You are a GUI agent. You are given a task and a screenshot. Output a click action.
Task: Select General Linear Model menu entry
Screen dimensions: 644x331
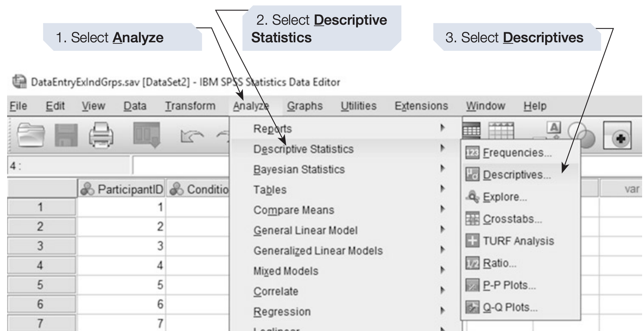[x=305, y=230]
